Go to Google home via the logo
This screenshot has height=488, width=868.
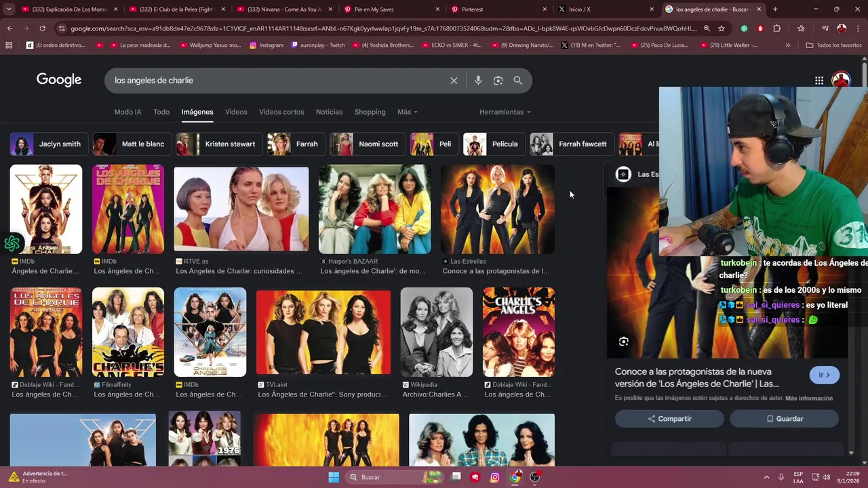pyautogui.click(x=59, y=80)
